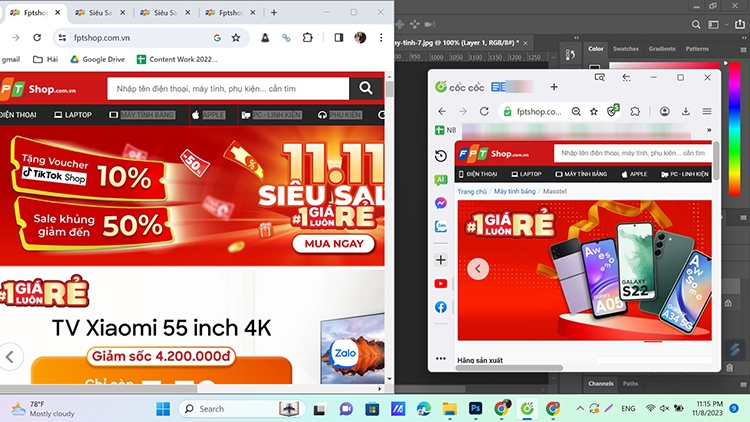Open Chrome profile avatar
Image resolution: width=750 pixels, height=422 pixels.
[360, 37]
